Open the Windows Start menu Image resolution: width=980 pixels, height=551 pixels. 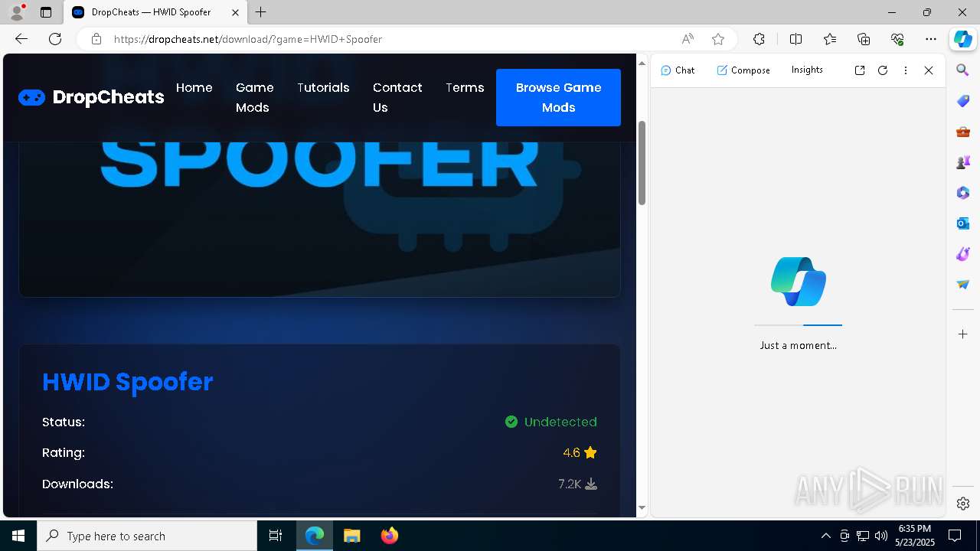[18, 536]
